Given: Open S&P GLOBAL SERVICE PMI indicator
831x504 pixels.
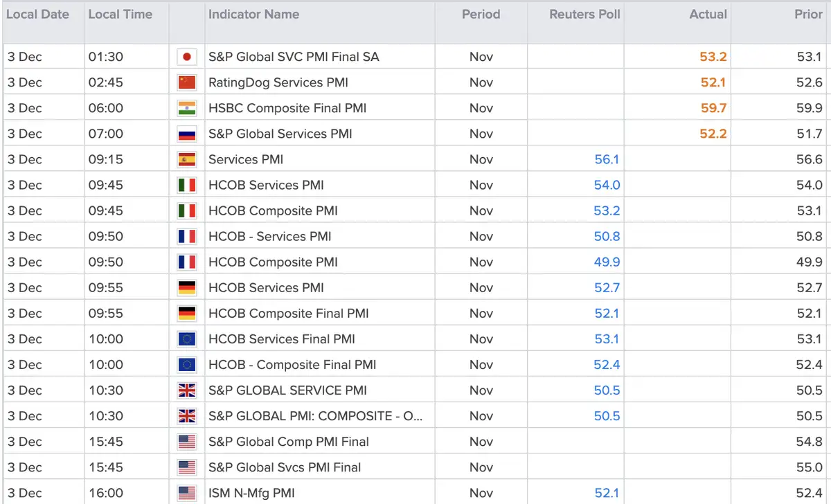Looking at the screenshot, I should [x=287, y=390].
